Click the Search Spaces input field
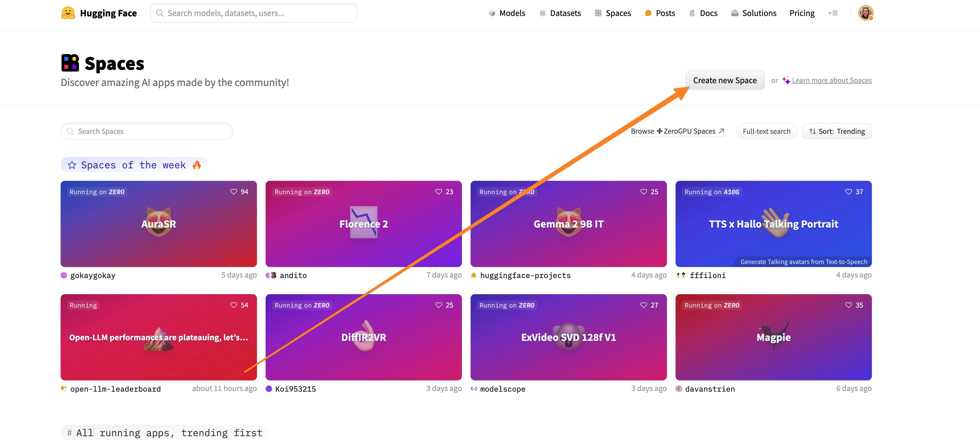Image resolution: width=980 pixels, height=447 pixels. [147, 131]
